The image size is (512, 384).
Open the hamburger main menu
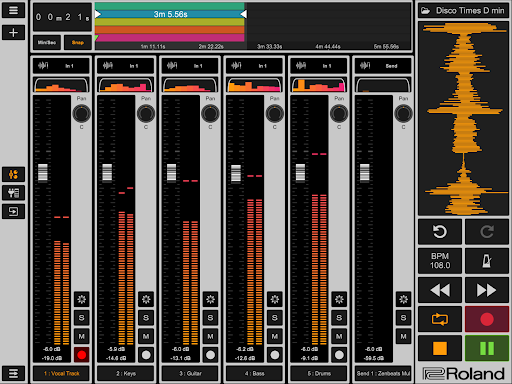[x=13, y=10]
